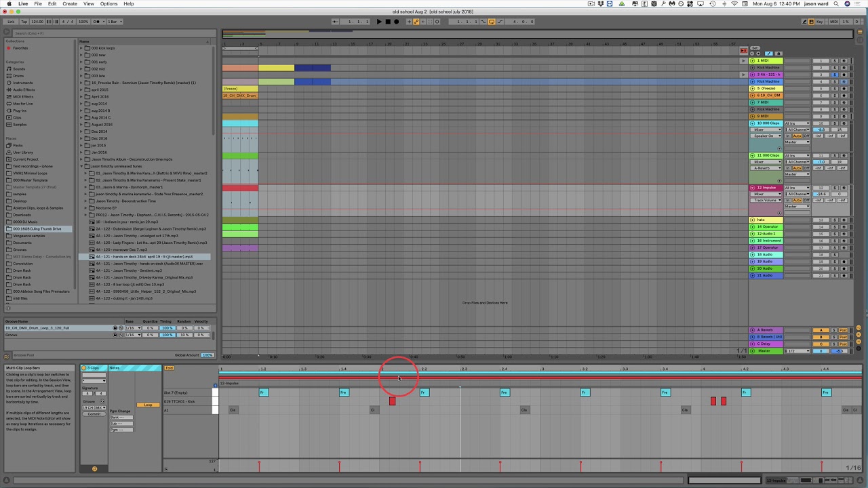Click the Back to Arrangement button
This screenshot has width=868, height=488.
click(744, 50)
